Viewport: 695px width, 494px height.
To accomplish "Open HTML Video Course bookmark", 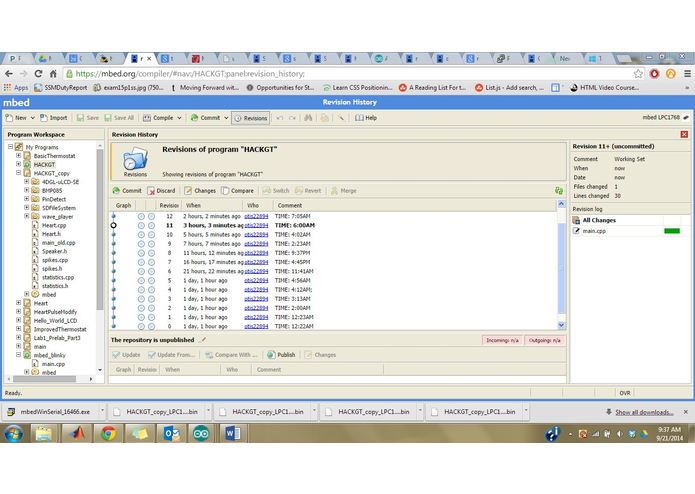I will coord(605,88).
